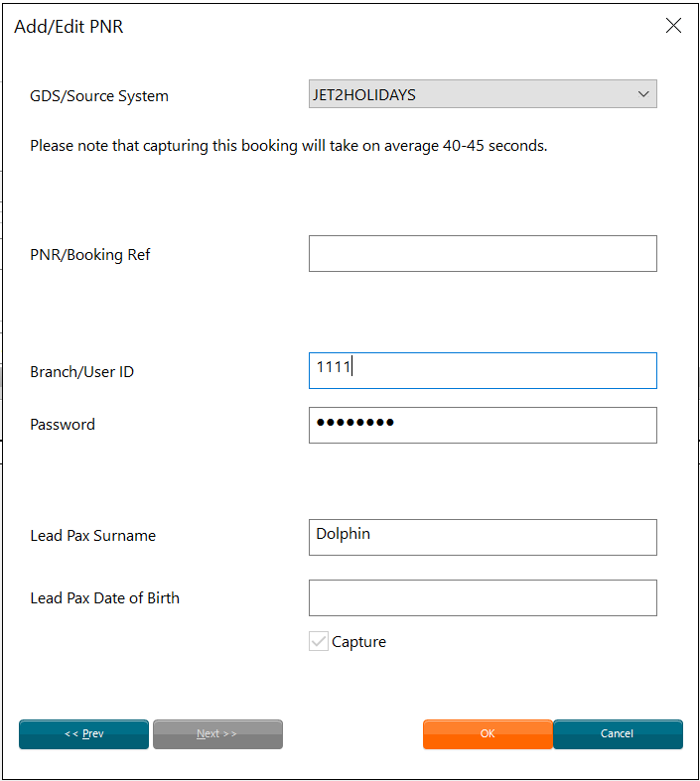Toggle the Capture checkbox

319,641
